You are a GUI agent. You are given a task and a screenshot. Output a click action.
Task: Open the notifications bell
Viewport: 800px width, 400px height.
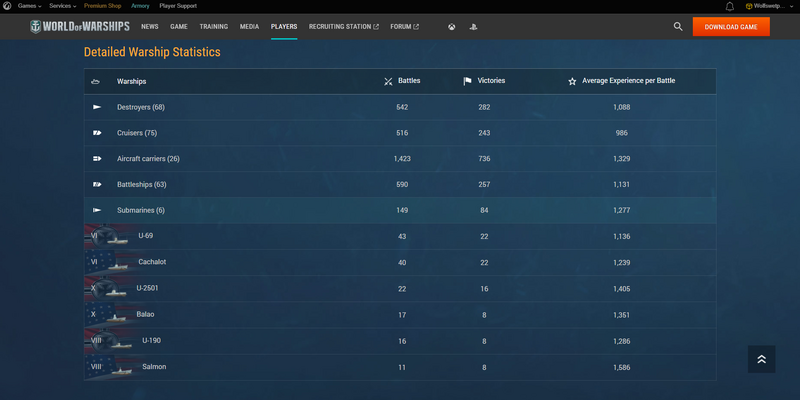coord(730,6)
